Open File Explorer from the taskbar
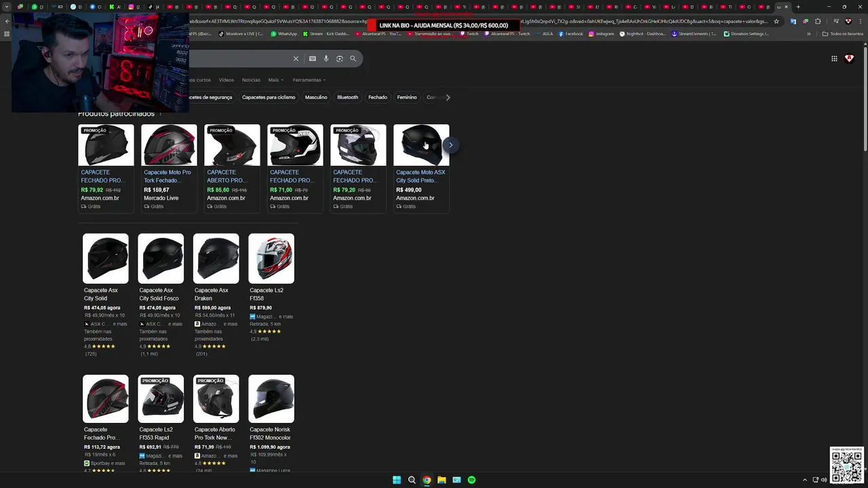Viewport: 868px width, 488px height. 441,480
